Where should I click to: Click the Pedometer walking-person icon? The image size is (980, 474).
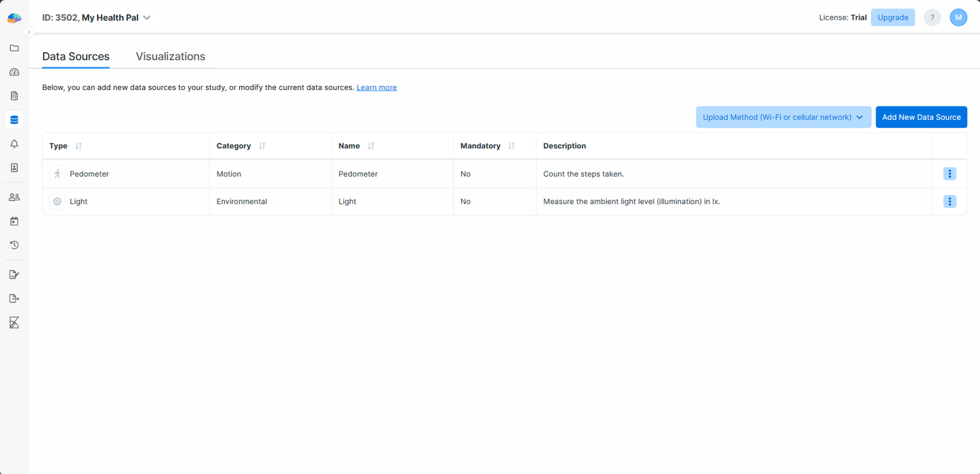pos(57,173)
